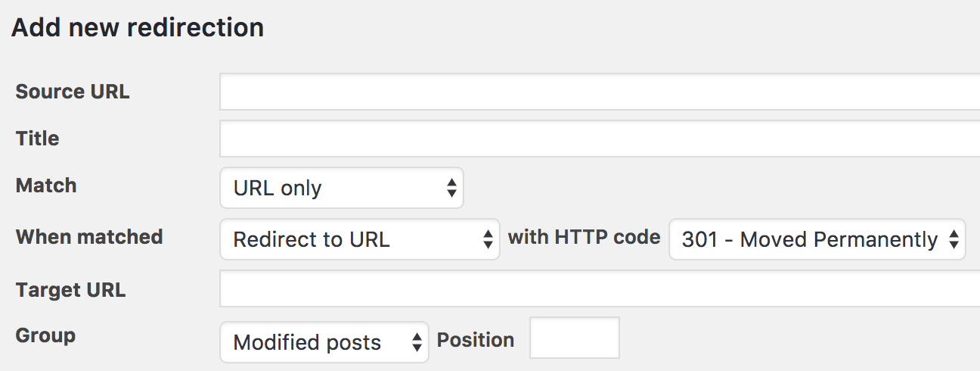
Task: Click the arrows icon on Match select
Action: coord(451,189)
